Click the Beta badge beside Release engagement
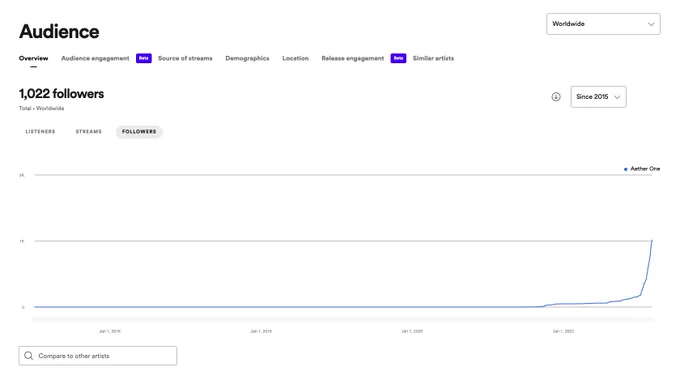Viewport: 680px width, 380px height. click(x=398, y=58)
